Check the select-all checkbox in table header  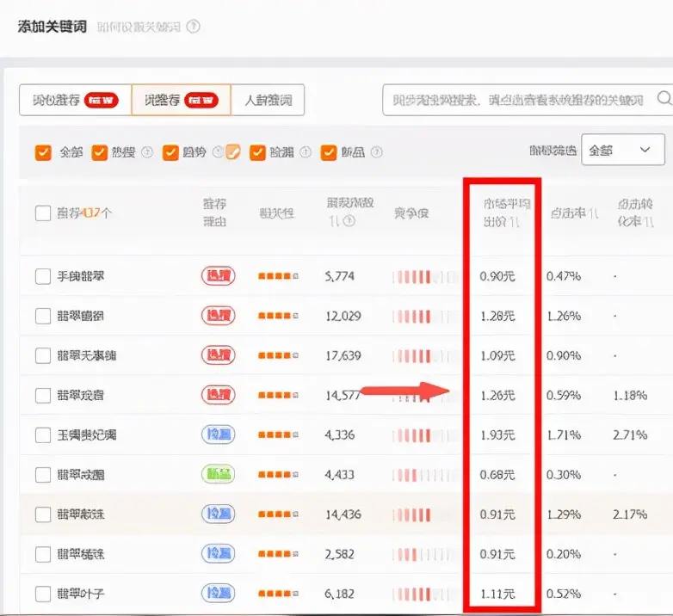coord(43,213)
